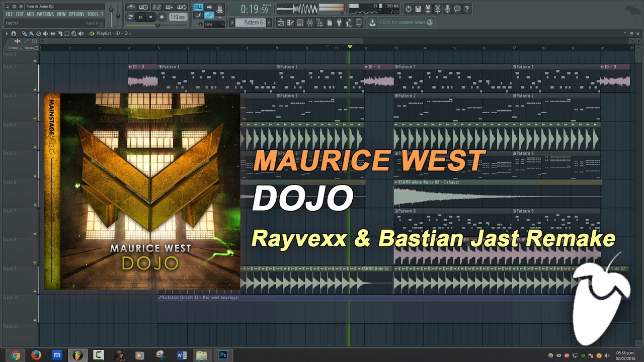This screenshot has height=362, width=644.
Task: Mute Track 2 with its green dot
Action: point(35,89)
